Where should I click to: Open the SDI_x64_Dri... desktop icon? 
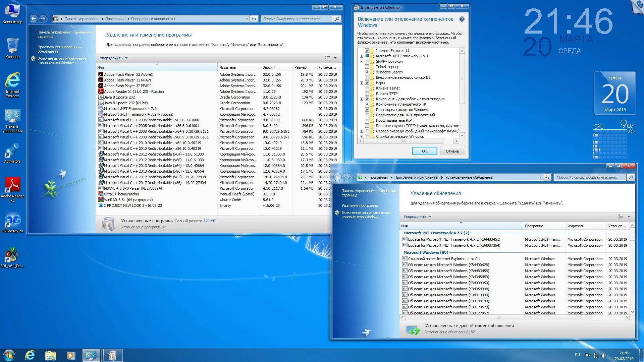point(12,256)
